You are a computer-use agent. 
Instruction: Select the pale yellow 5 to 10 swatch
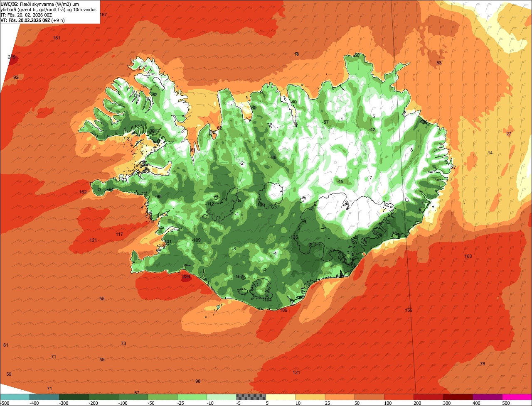(280, 397)
